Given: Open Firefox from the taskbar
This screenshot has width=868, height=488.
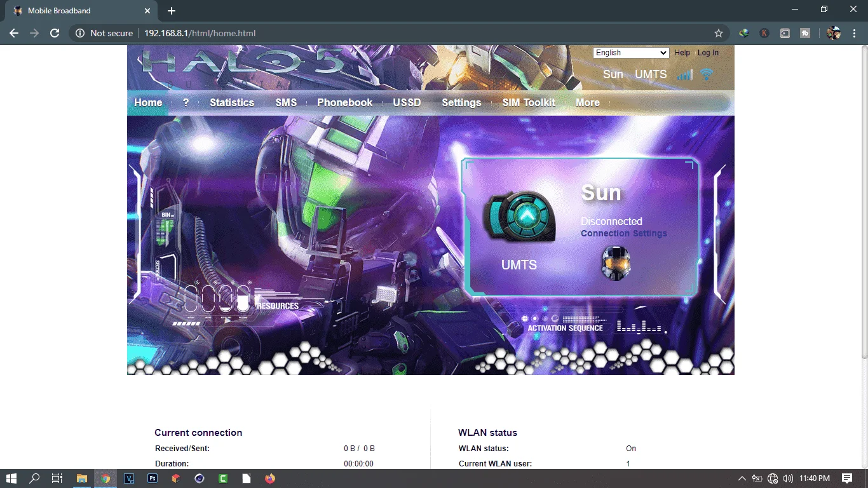Looking at the screenshot, I should click(x=270, y=478).
